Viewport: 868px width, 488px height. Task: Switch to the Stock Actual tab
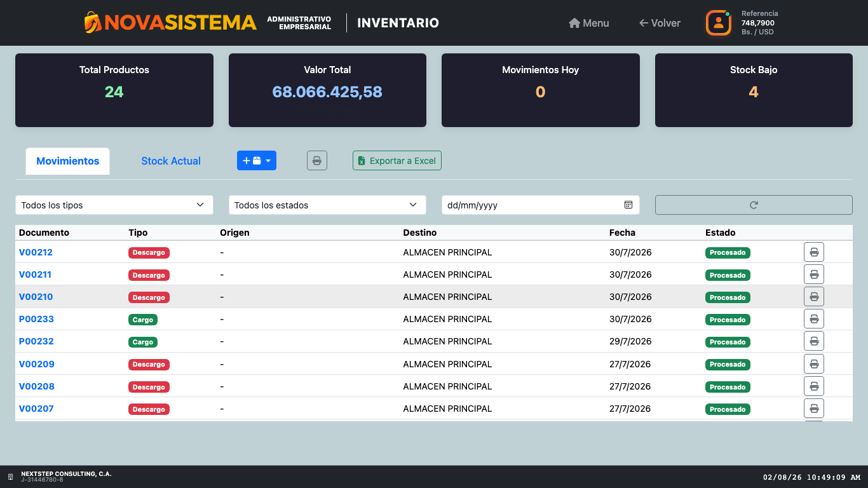[171, 161]
